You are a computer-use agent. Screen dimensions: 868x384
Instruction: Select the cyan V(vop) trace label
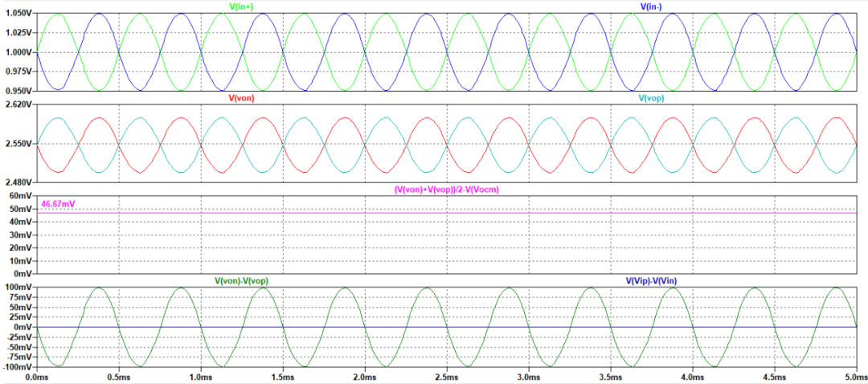tap(652, 98)
